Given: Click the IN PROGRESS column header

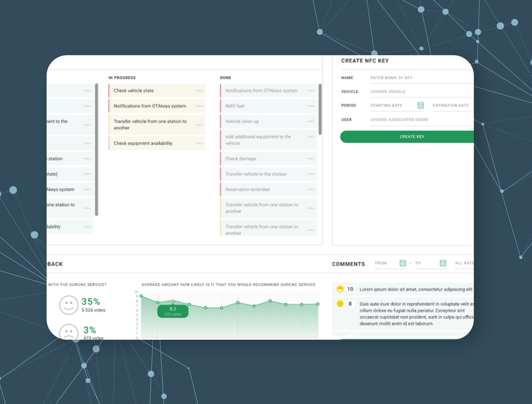Looking at the screenshot, I should tap(122, 78).
